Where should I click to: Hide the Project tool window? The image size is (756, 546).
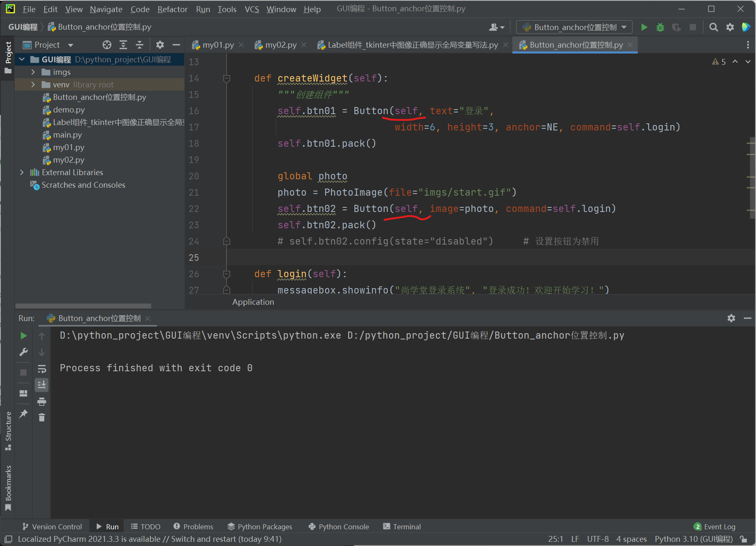coord(176,45)
